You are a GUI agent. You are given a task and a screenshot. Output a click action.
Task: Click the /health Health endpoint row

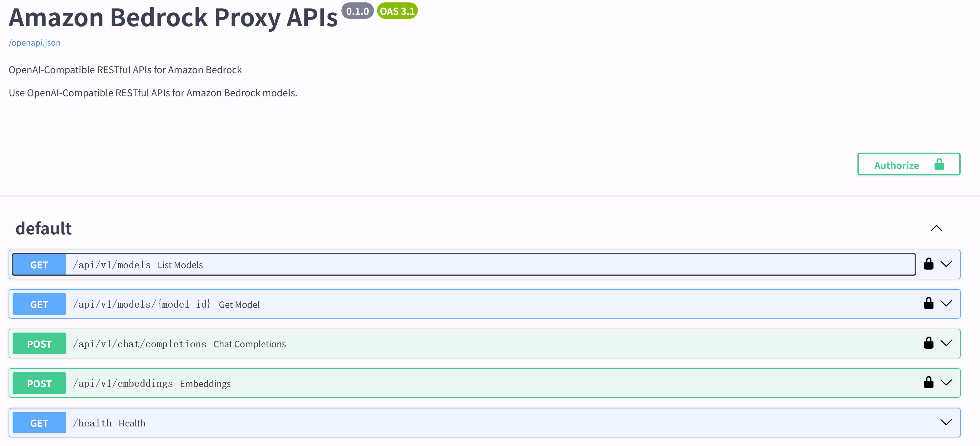456,423
